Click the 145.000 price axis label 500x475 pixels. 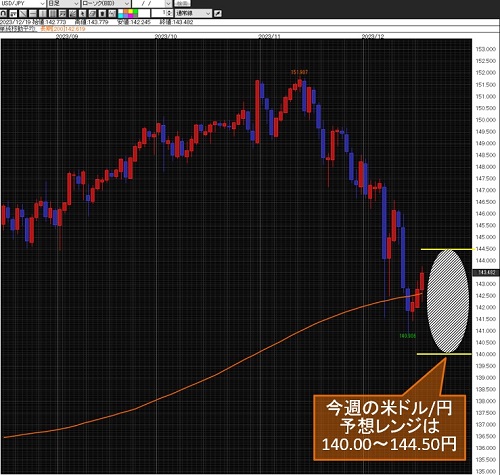tap(486, 237)
